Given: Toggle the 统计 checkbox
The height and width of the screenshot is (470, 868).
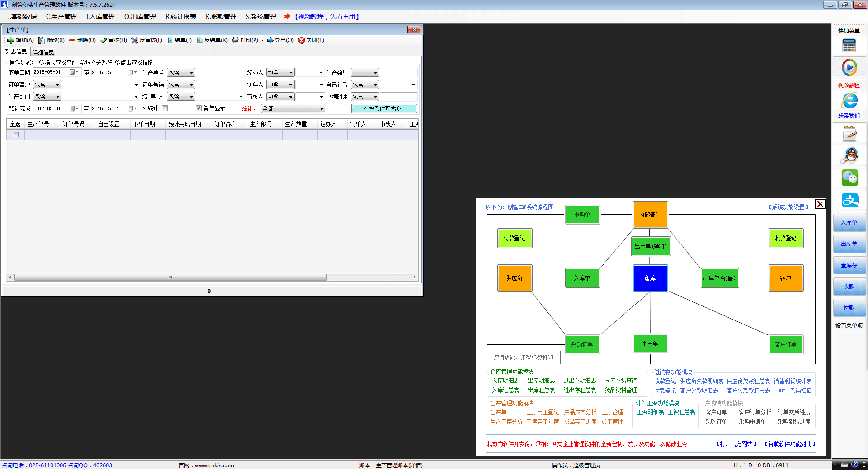Looking at the screenshot, I should click(165, 108).
